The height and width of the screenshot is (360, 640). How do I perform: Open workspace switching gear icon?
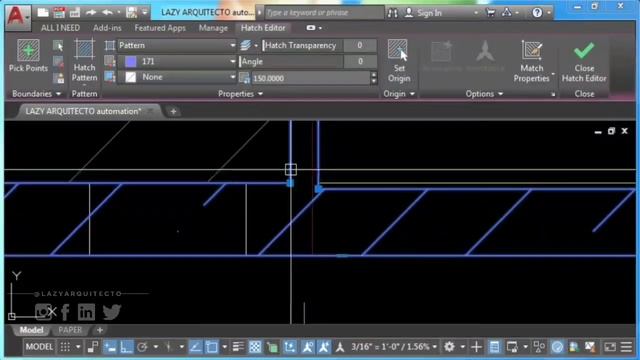(449, 347)
